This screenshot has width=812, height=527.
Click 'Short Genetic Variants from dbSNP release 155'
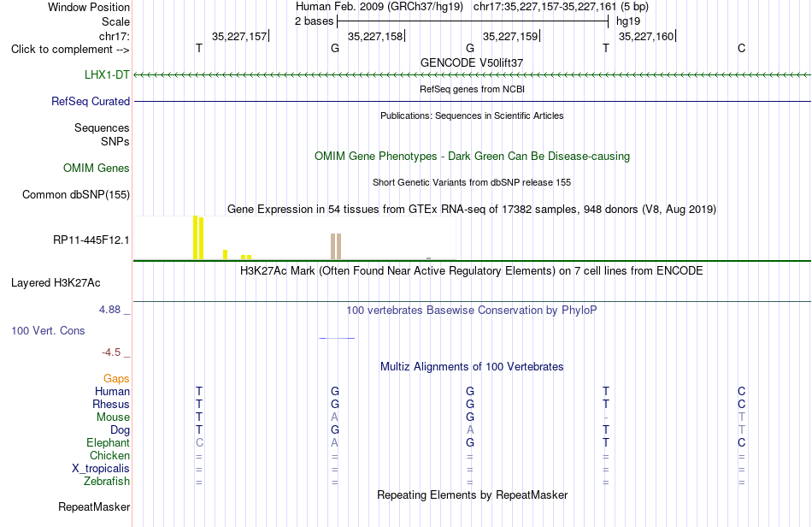[x=472, y=182]
